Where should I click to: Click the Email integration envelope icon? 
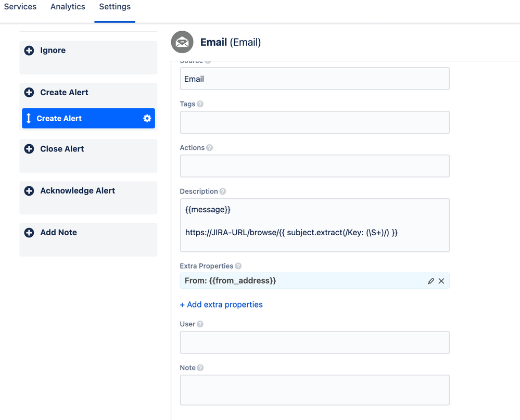click(182, 42)
